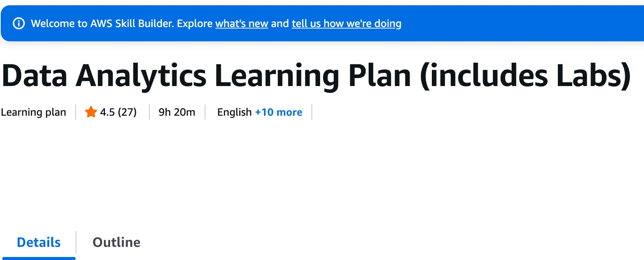Click tell us how we're doing

[346, 23]
